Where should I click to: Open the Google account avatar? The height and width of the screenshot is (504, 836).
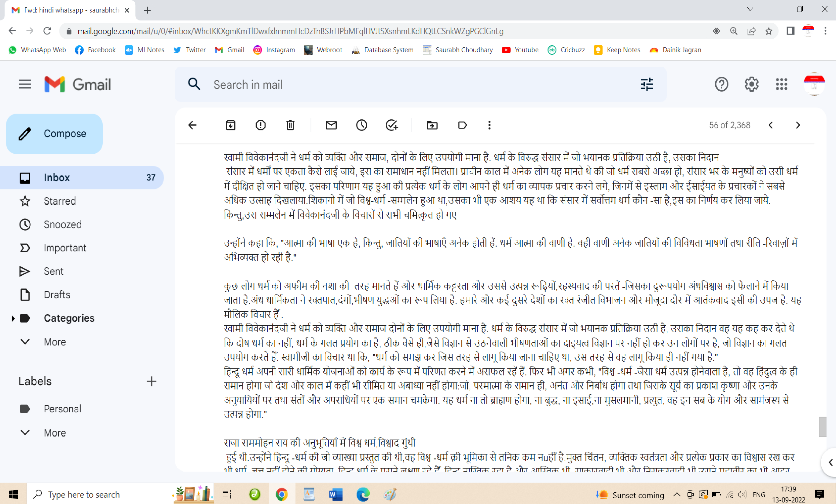pos(814,84)
